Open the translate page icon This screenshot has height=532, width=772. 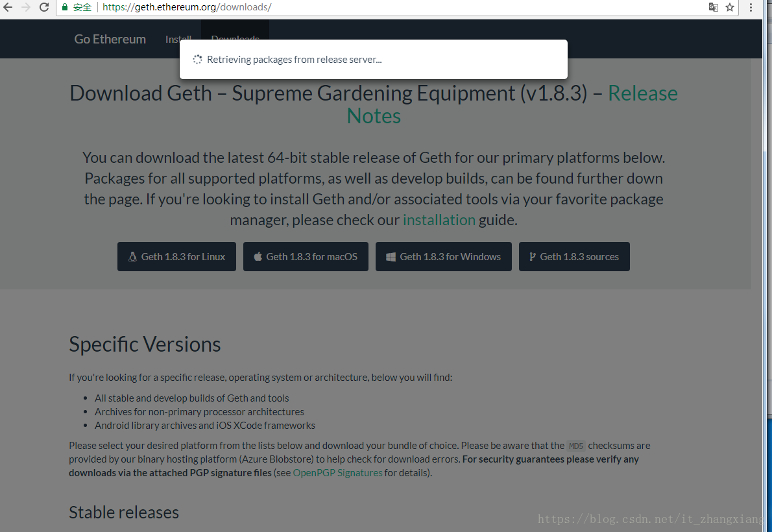pos(714,7)
